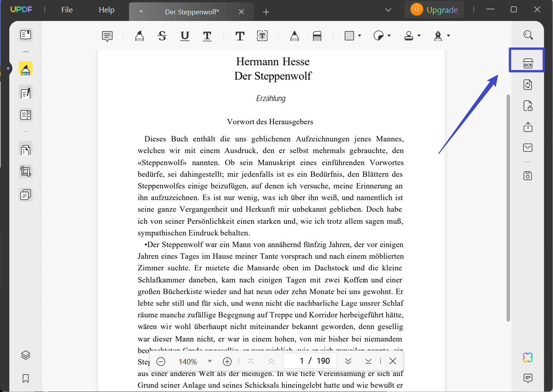Zoom out with the minus button

161,361
